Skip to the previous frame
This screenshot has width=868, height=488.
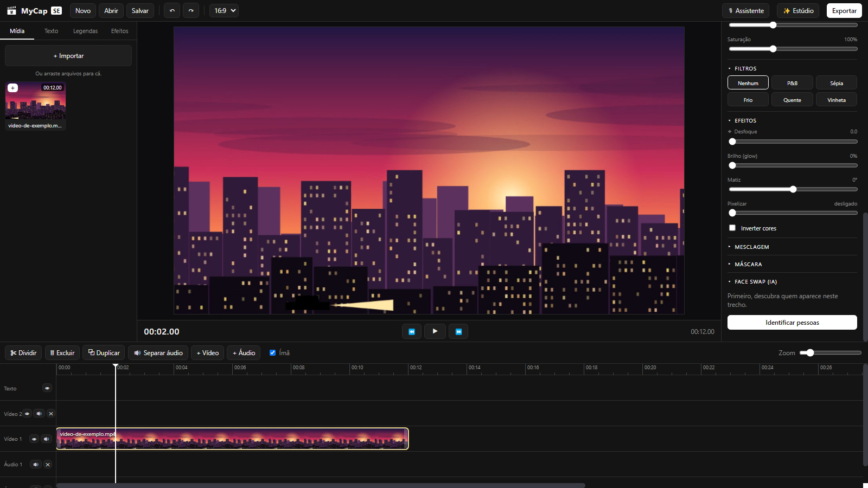pos(412,331)
